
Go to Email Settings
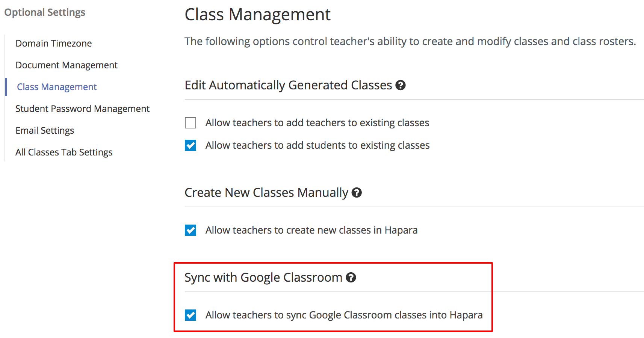click(44, 130)
